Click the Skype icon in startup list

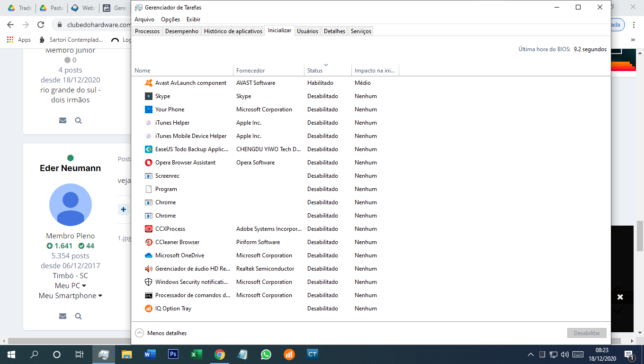(148, 96)
